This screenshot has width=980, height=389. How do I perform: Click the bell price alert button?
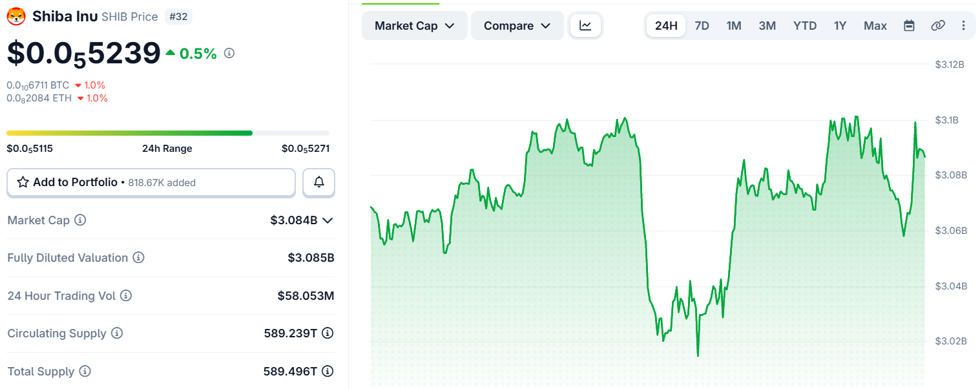coord(318,182)
